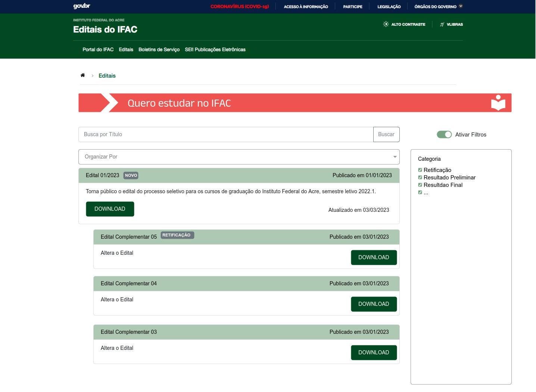The height and width of the screenshot is (392, 536).
Task: Click the RETIFICAÇÃO badge on Complementar 05
Action: coord(177,235)
